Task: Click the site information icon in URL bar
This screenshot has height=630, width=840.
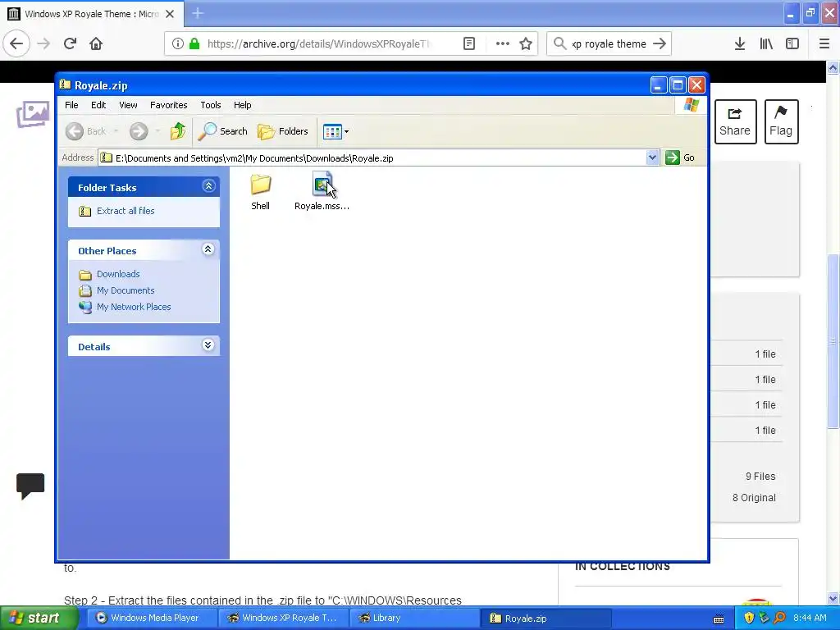Action: 178,44
